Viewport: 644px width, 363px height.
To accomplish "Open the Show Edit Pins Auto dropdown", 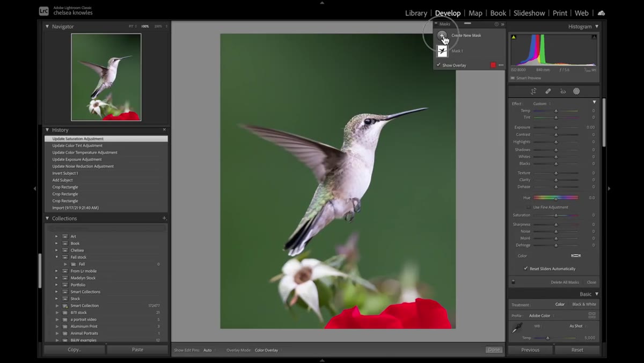I will [209, 350].
